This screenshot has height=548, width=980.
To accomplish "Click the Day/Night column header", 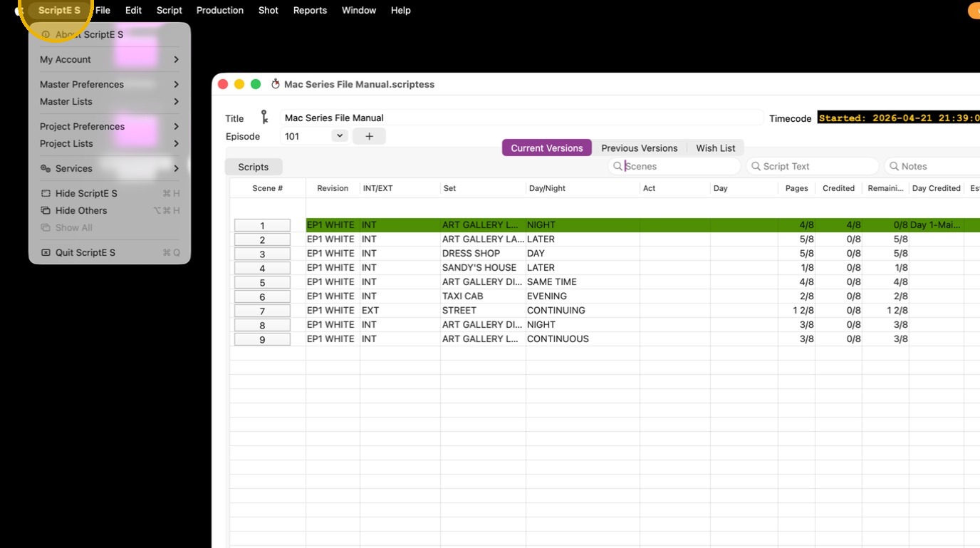I will pyautogui.click(x=583, y=188).
